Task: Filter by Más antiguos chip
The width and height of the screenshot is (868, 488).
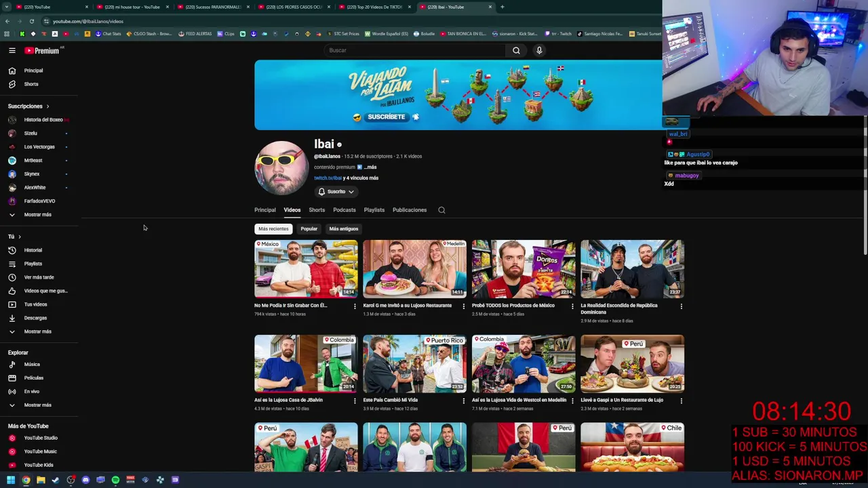Action: coord(344,229)
